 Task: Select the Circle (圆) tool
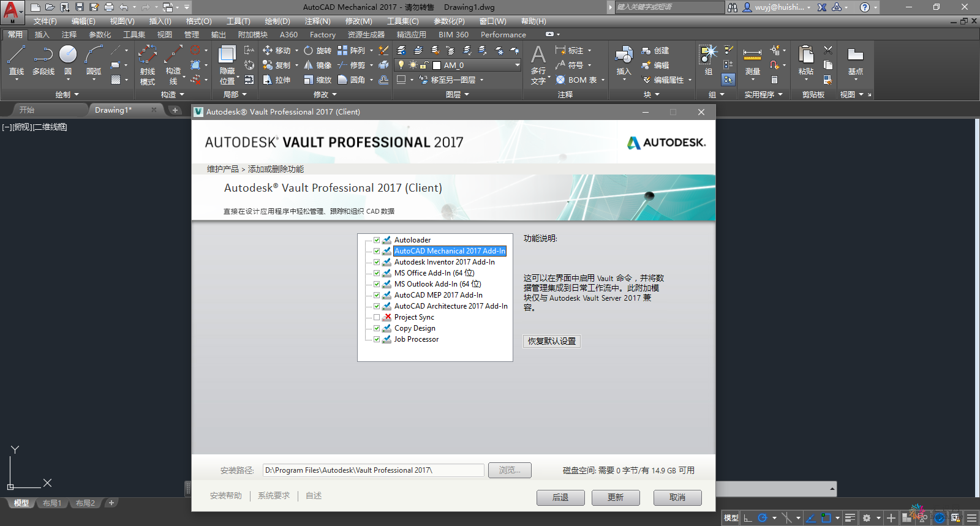pyautogui.click(x=68, y=61)
